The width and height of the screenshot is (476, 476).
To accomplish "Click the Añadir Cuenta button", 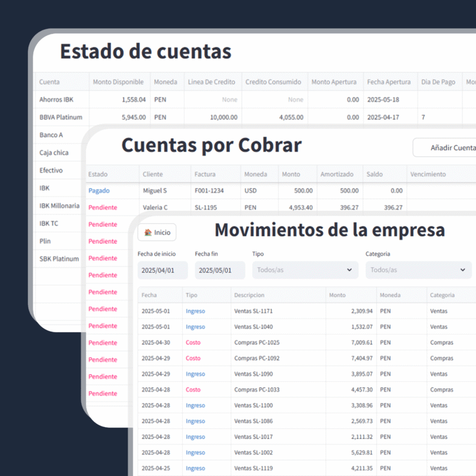I will tap(445, 148).
